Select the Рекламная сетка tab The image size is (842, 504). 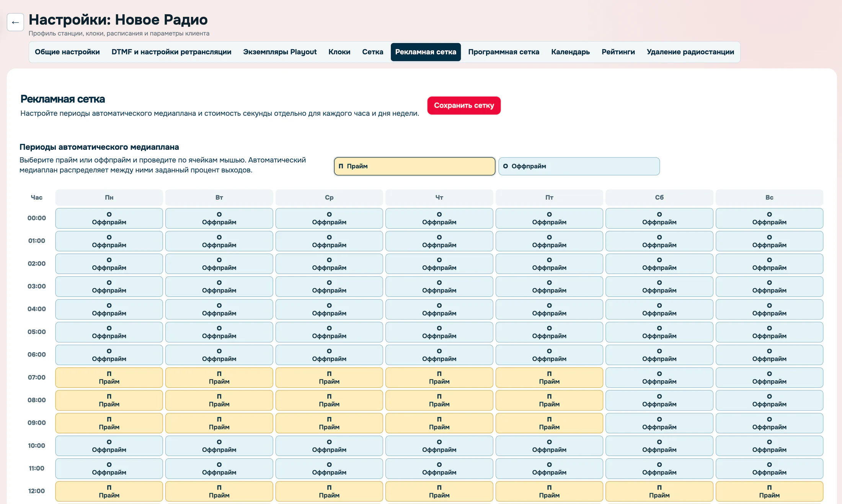point(426,52)
